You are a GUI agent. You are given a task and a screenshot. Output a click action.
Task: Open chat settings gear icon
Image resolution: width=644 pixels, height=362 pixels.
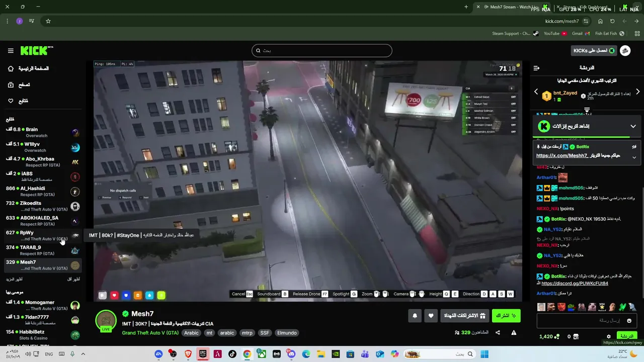point(608,336)
